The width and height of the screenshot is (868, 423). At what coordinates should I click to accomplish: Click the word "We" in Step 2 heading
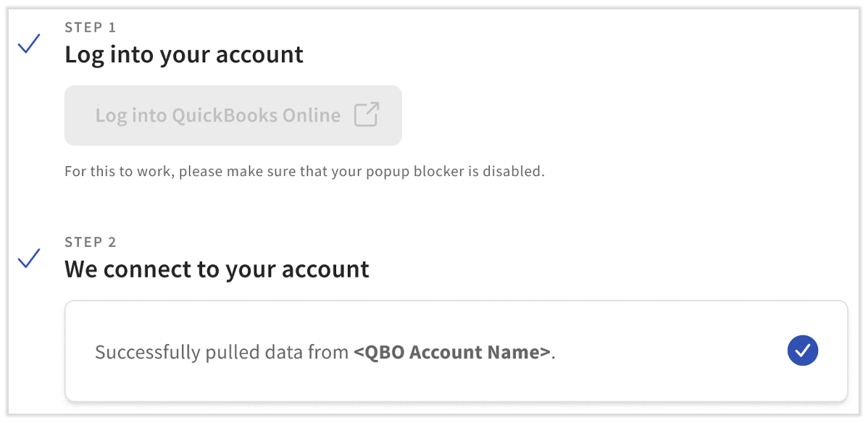[x=81, y=269]
